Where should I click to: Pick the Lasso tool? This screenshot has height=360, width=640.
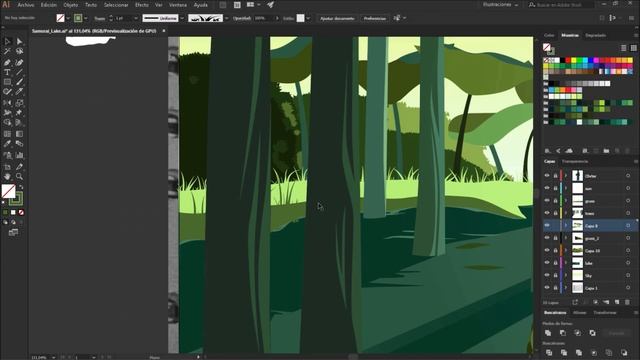tap(19, 51)
